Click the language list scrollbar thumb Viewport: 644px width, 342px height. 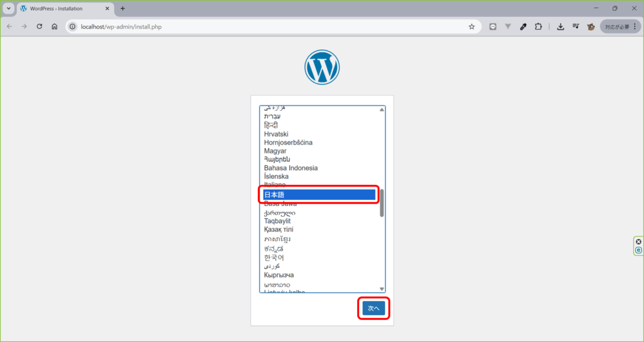pyautogui.click(x=382, y=203)
